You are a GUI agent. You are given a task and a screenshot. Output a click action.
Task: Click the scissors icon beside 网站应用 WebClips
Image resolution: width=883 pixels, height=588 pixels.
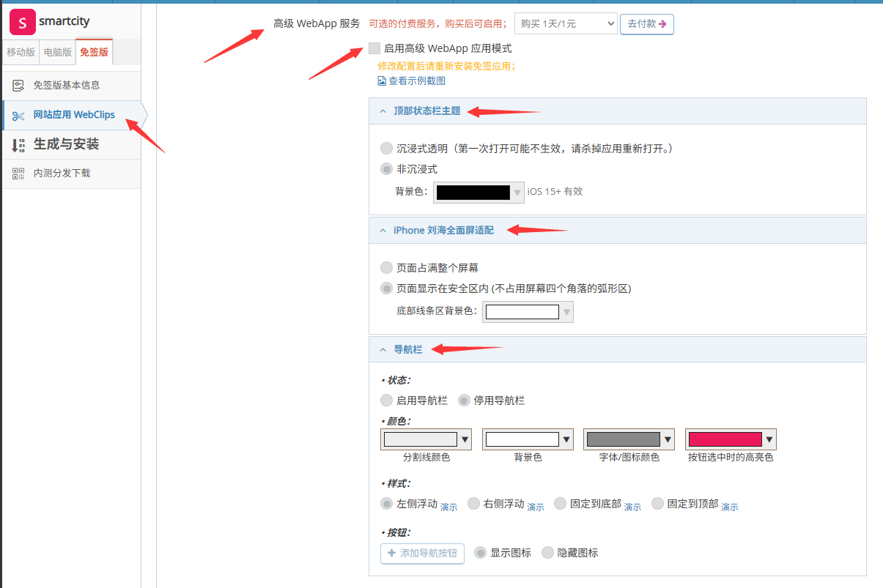pyautogui.click(x=18, y=116)
